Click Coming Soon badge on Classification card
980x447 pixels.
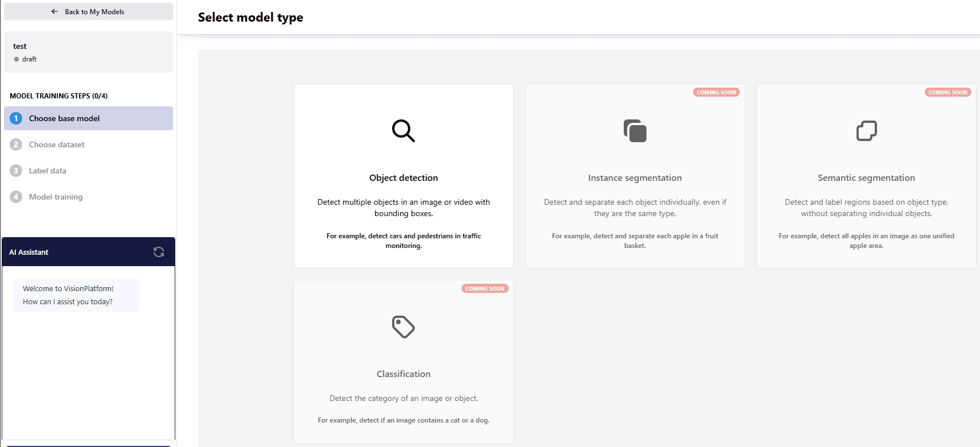485,288
